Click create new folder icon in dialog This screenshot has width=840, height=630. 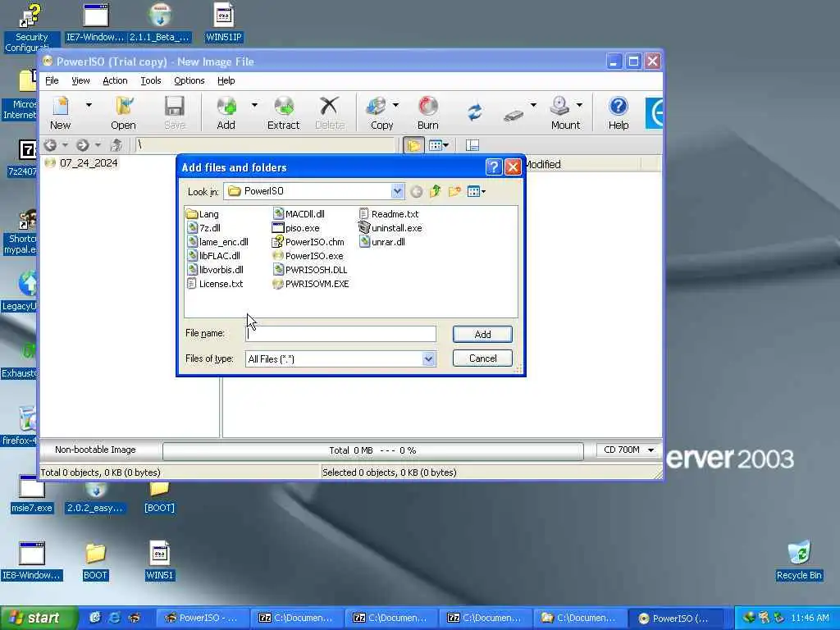(454, 191)
